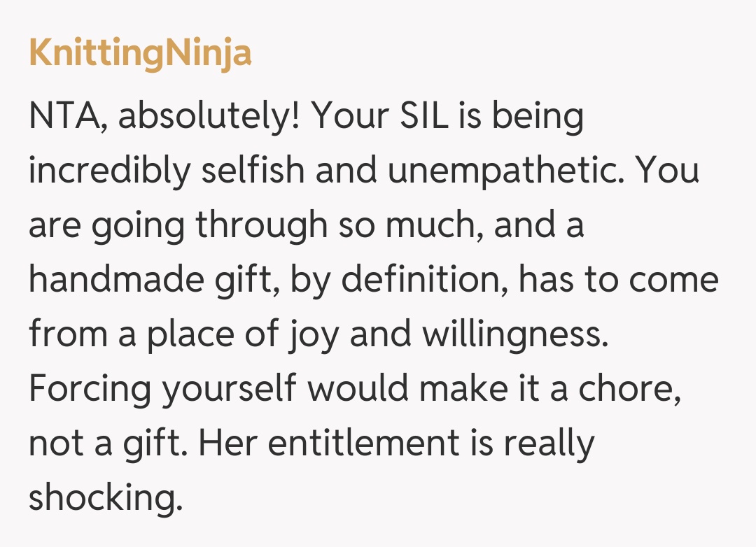Click the word "through" in the comment
The width and height of the screenshot is (756, 547).
(x=260, y=226)
